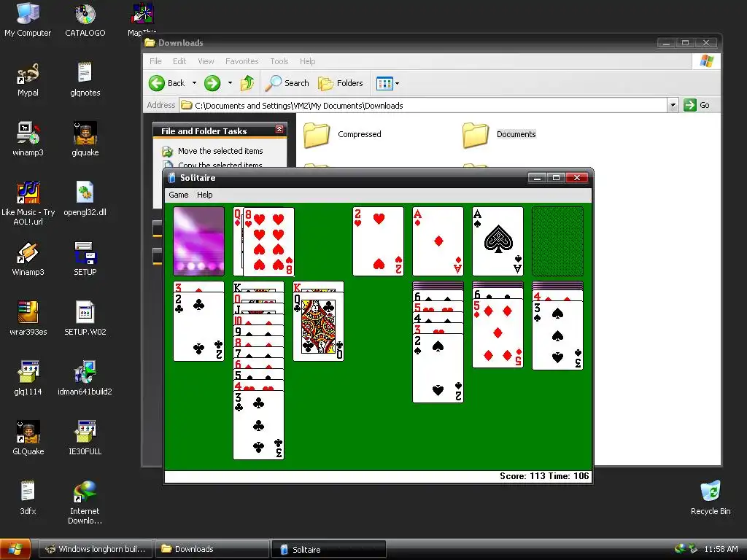The width and height of the screenshot is (747, 560).
Task: Switch to Downloads taskbar button
Action: pos(212,549)
